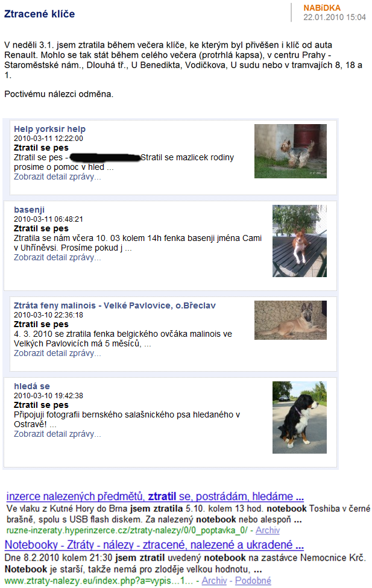The width and height of the screenshot is (372, 588).
Task: Show message detail for 'hledá se' listing
Action: [57, 434]
